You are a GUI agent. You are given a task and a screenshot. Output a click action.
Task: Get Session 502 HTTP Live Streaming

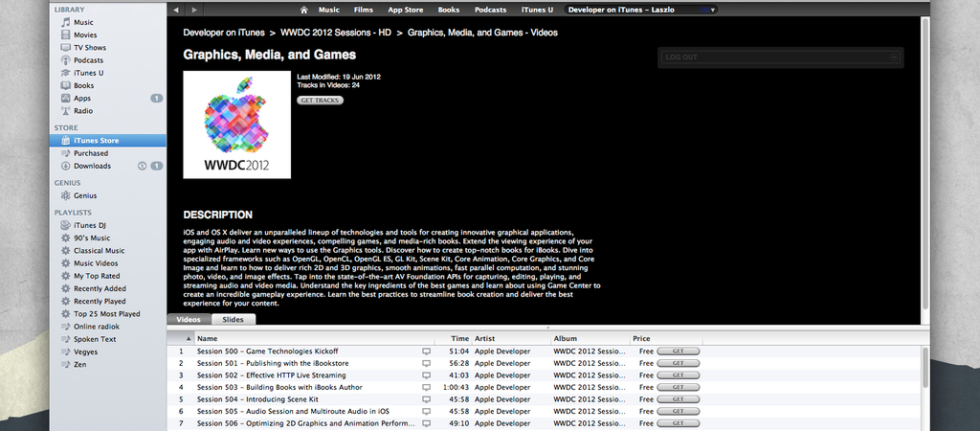(x=679, y=375)
